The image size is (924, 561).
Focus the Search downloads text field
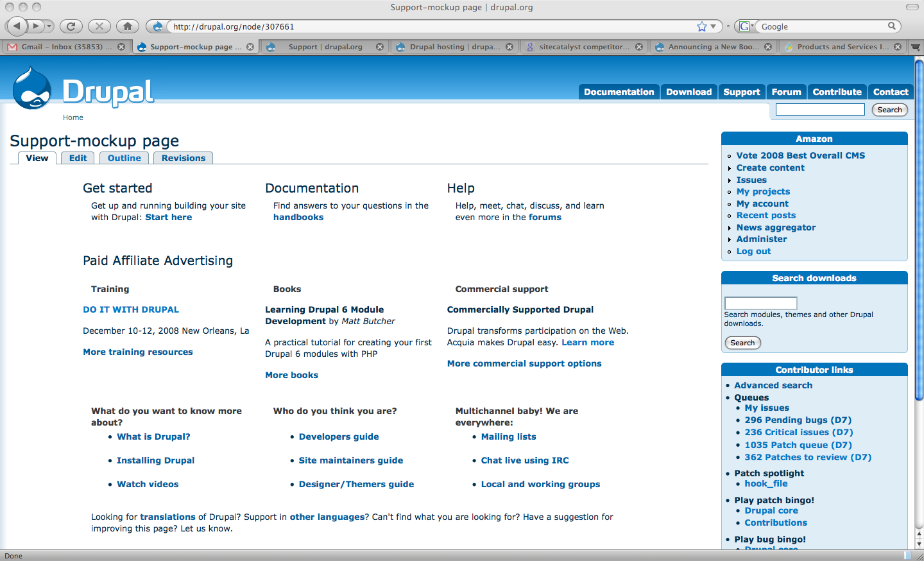tap(760, 303)
